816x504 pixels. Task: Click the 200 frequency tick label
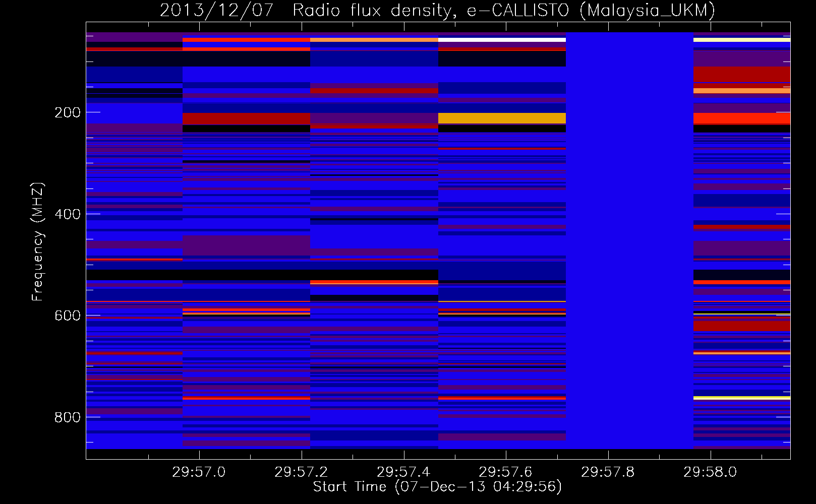click(x=68, y=112)
